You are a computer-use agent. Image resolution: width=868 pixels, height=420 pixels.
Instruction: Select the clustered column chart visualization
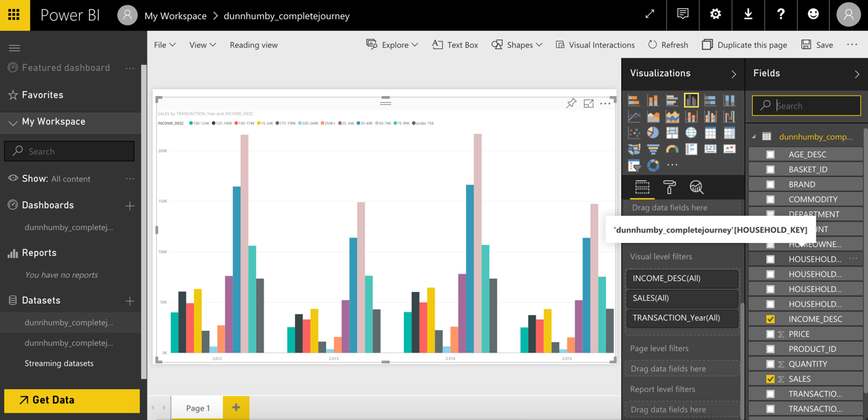pyautogui.click(x=692, y=100)
